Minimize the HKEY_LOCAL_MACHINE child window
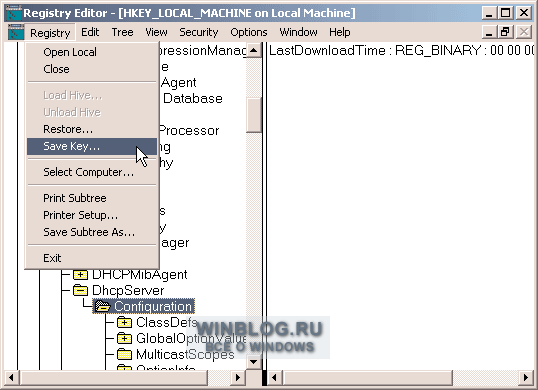This screenshot has width=538, height=390. click(489, 32)
